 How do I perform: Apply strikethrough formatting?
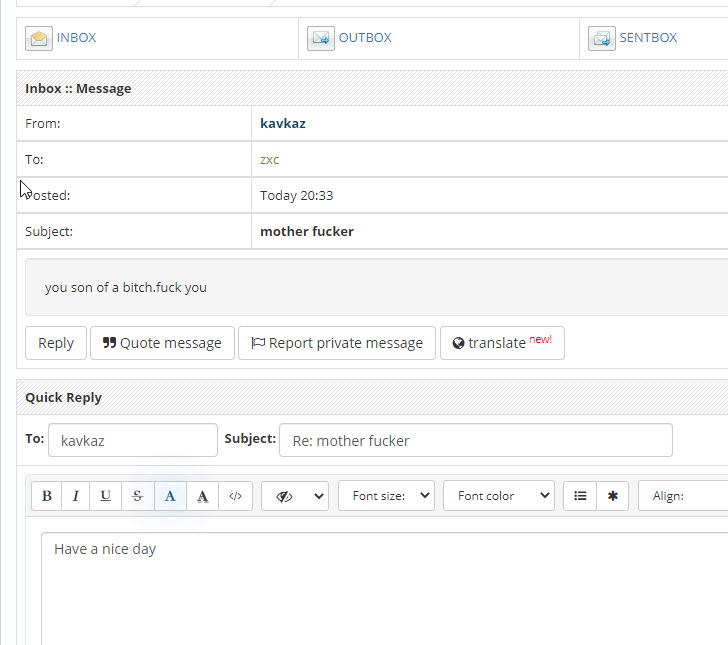tap(138, 496)
